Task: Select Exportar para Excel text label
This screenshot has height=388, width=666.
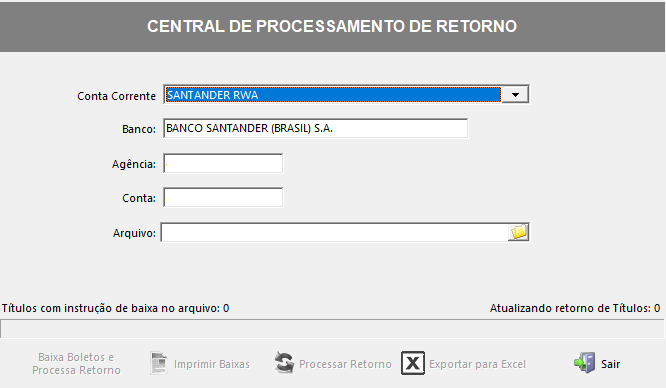Action: [x=477, y=364]
